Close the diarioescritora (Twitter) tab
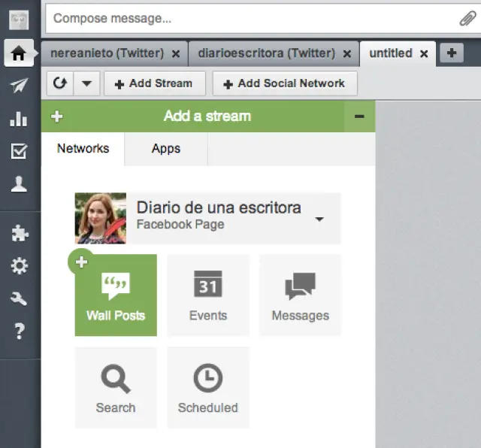Image resolution: width=481 pixels, height=448 pixels. (346, 53)
